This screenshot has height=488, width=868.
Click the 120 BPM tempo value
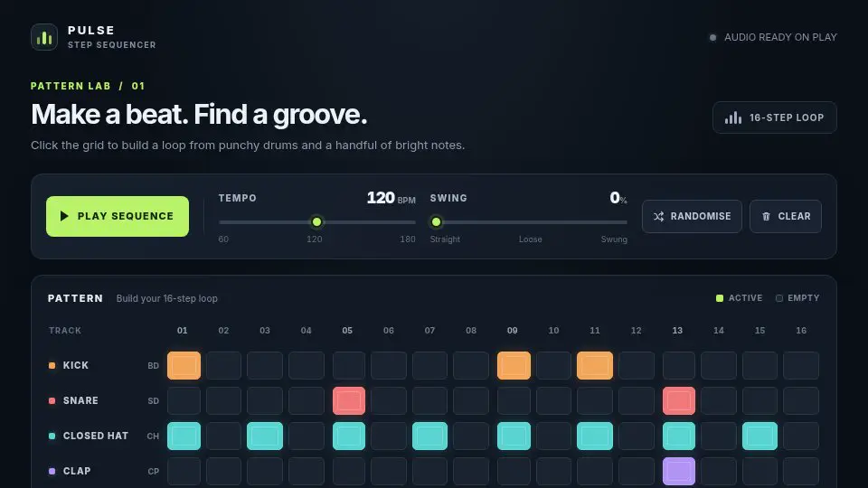(391, 198)
